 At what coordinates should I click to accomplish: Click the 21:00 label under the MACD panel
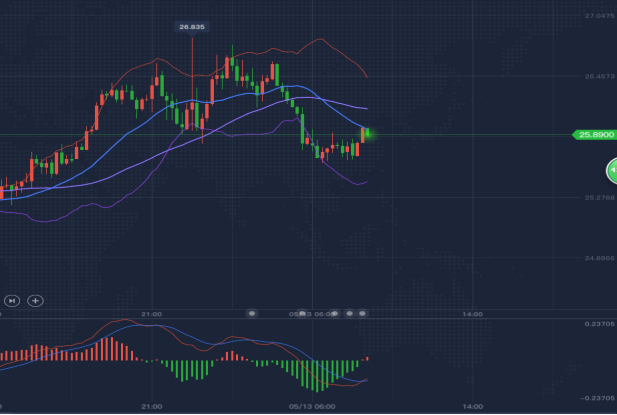click(x=151, y=406)
